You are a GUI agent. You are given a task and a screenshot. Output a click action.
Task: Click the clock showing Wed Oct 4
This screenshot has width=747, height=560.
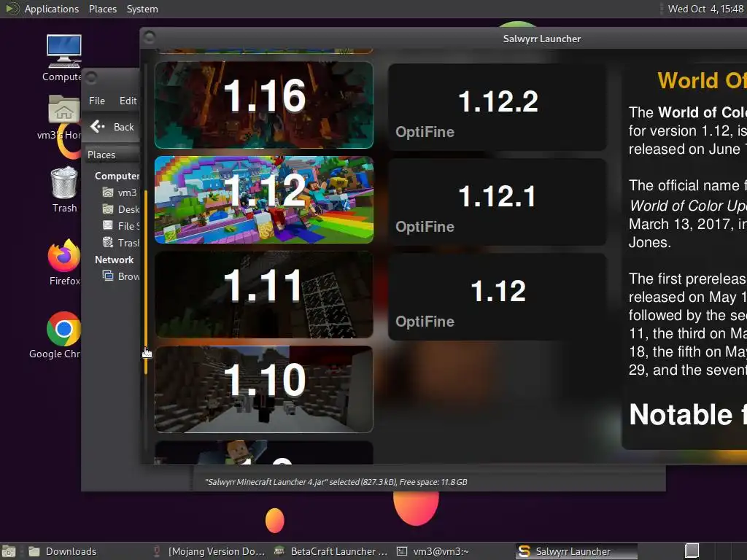click(705, 9)
